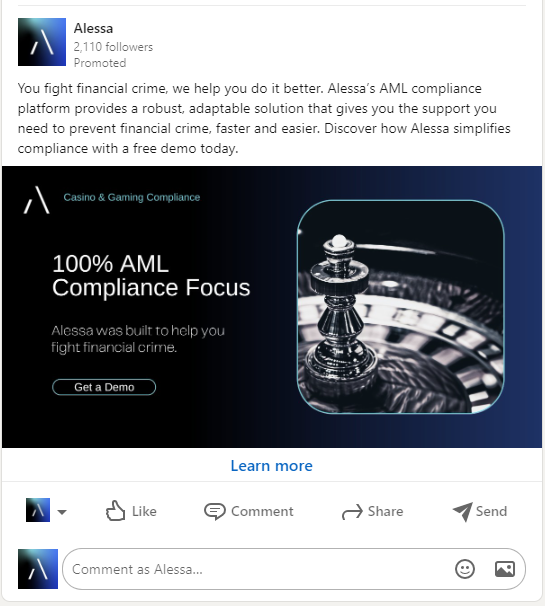Click the Send paper plane icon
The height and width of the screenshot is (606, 545).
(x=463, y=512)
